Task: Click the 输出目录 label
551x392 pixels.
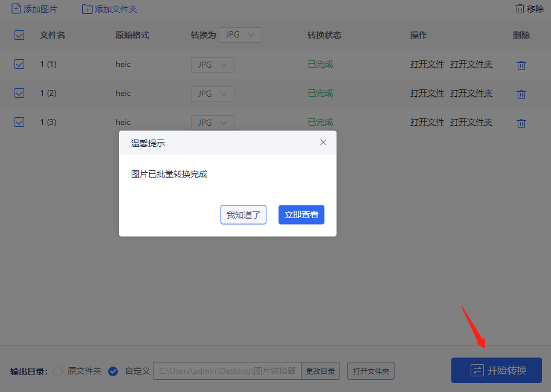Action: point(28,371)
